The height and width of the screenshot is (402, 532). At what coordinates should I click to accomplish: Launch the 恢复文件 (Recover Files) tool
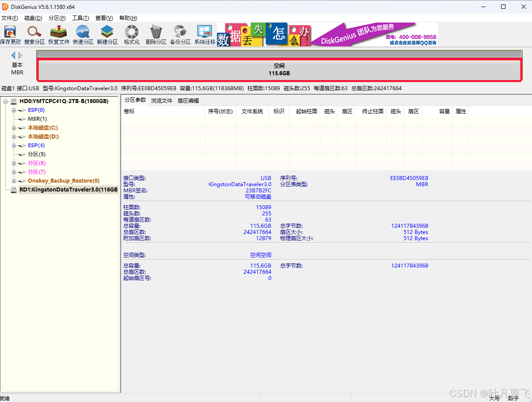tap(59, 35)
